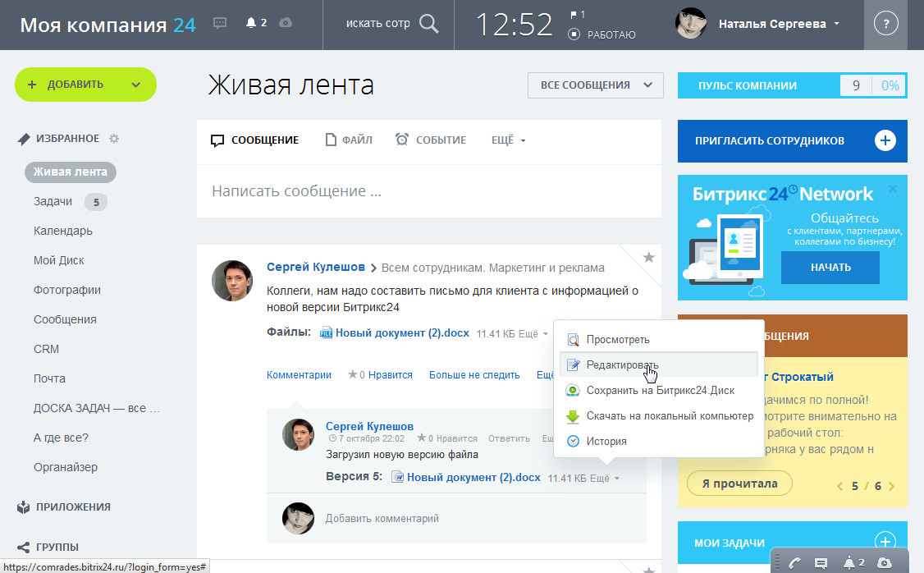This screenshot has height=573, width=924.
Task: Open the messages icon in bottom bar
Action: (x=821, y=563)
